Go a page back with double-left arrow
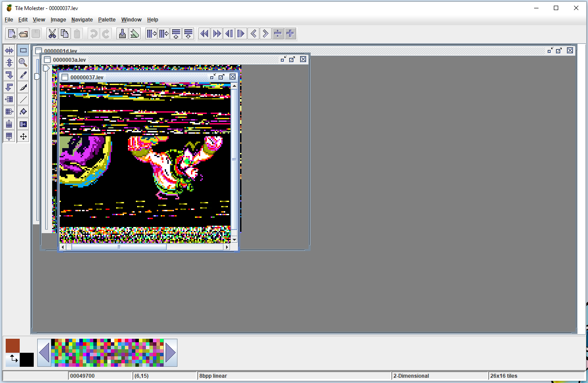Screen dimensions: 588x383 [x=204, y=34]
